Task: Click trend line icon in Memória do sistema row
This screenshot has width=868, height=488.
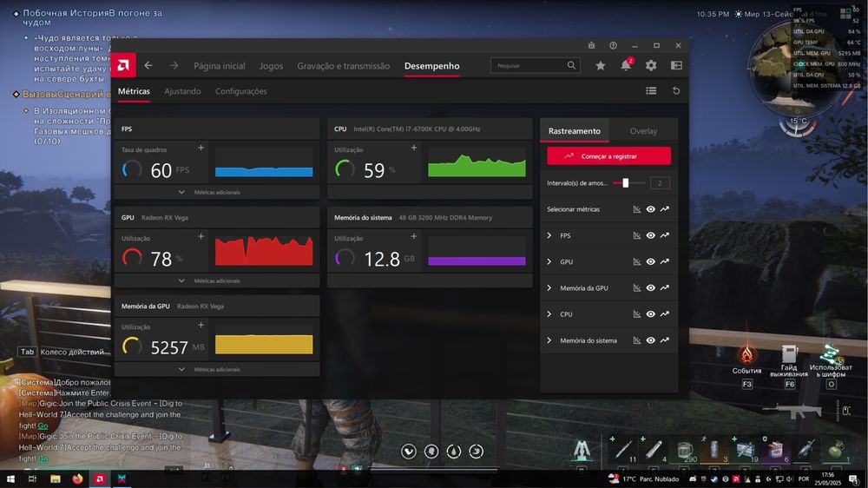Action: click(x=664, y=340)
